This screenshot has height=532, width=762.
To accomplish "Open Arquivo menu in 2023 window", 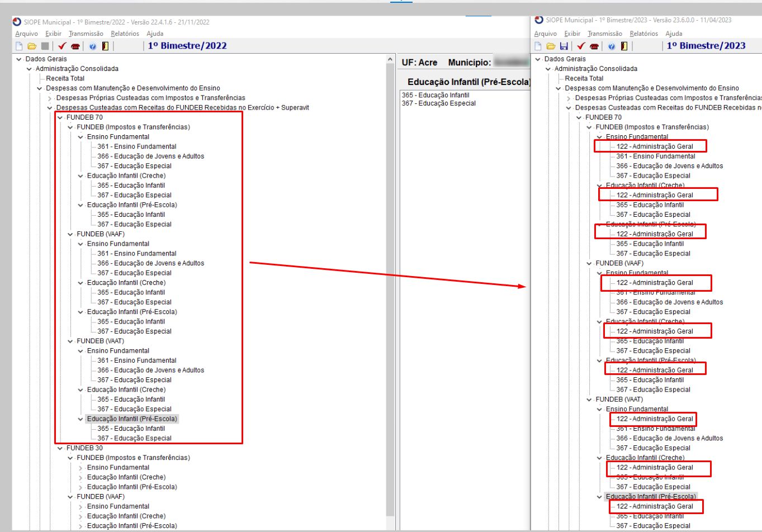I will point(546,34).
